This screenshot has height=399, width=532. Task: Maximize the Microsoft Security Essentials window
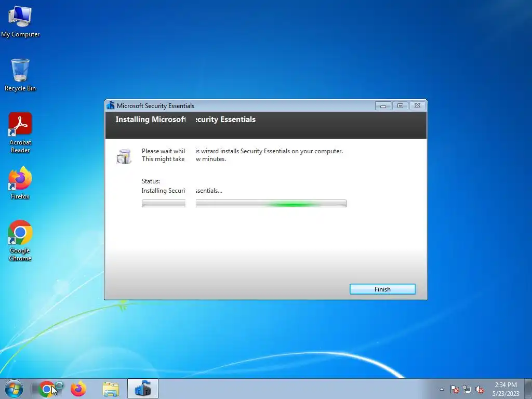click(x=401, y=106)
